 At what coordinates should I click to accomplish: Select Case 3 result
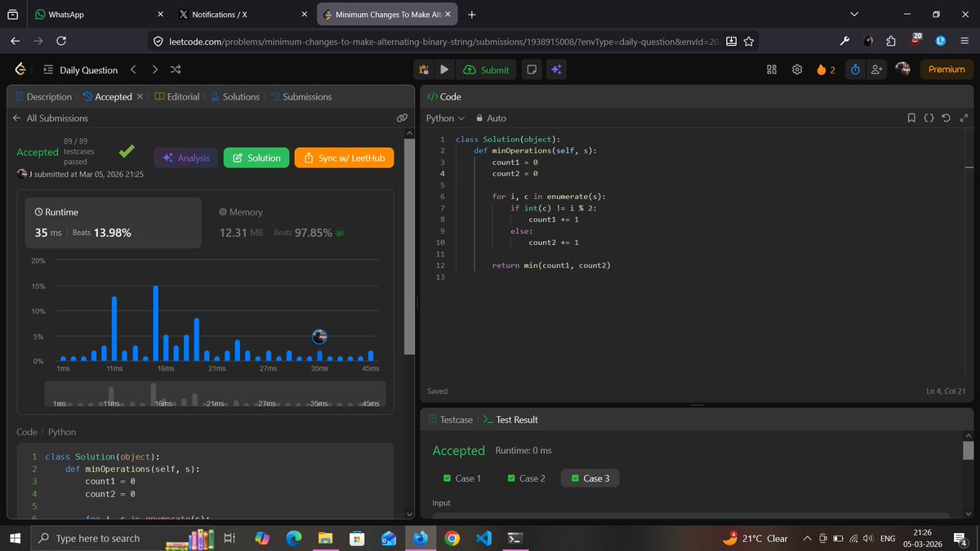pyautogui.click(x=590, y=478)
